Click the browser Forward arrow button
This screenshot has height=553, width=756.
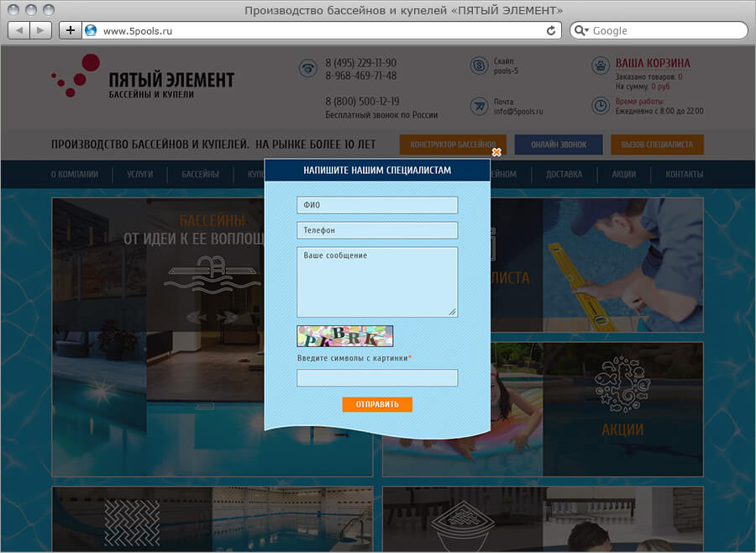point(40,30)
